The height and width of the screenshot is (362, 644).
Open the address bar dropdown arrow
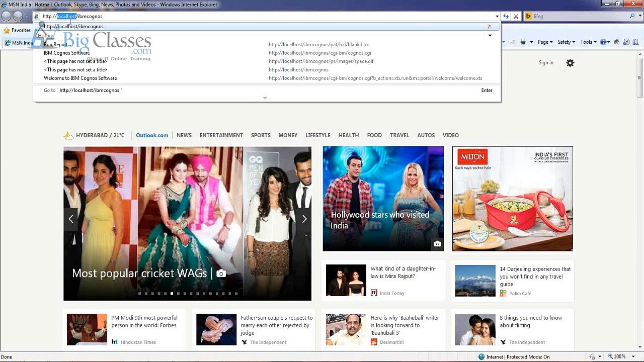(x=497, y=16)
